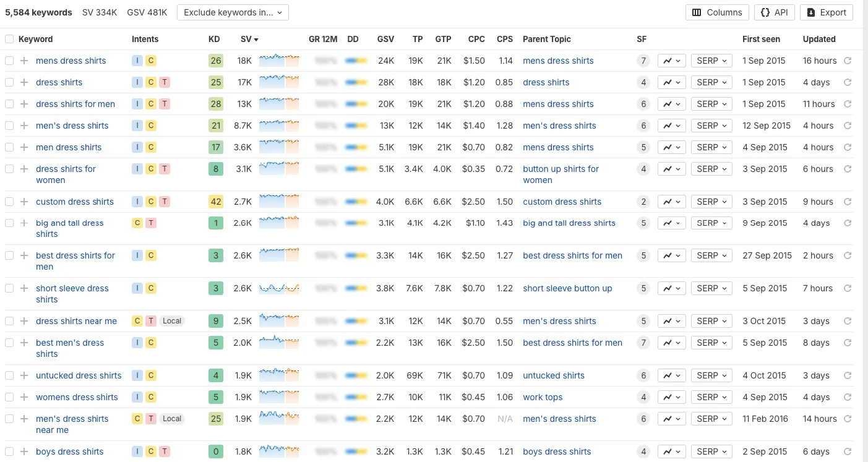This screenshot has height=462, width=868.
Task: Open SERP dropdown for 'mens dress shirts'
Action: [711, 60]
